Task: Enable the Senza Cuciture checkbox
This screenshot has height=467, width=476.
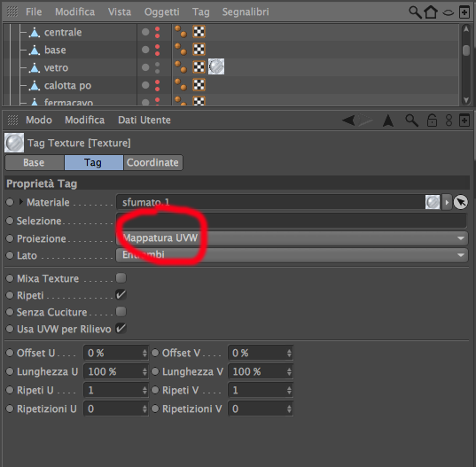Action: coord(121,311)
